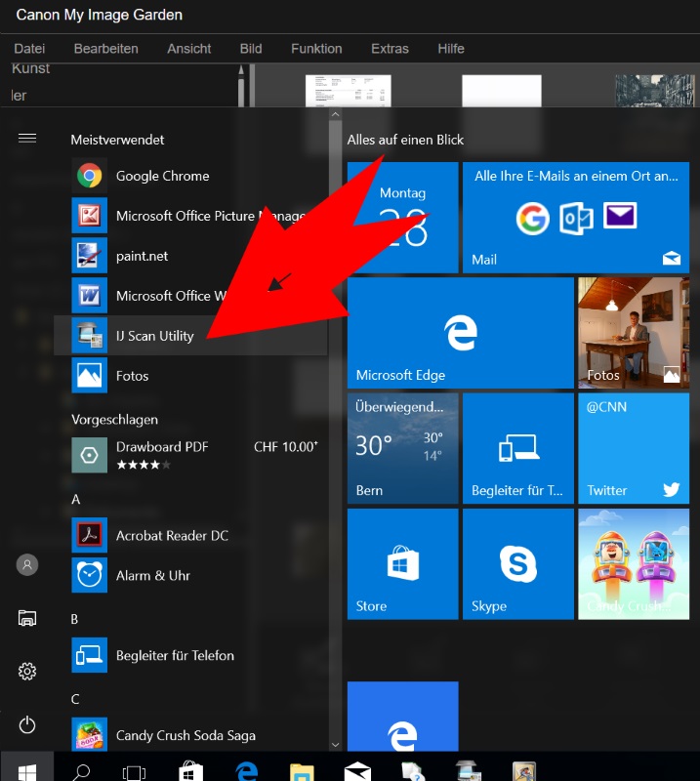Open the Funktion menu
Image resolution: width=700 pixels, height=781 pixels.
tap(316, 48)
